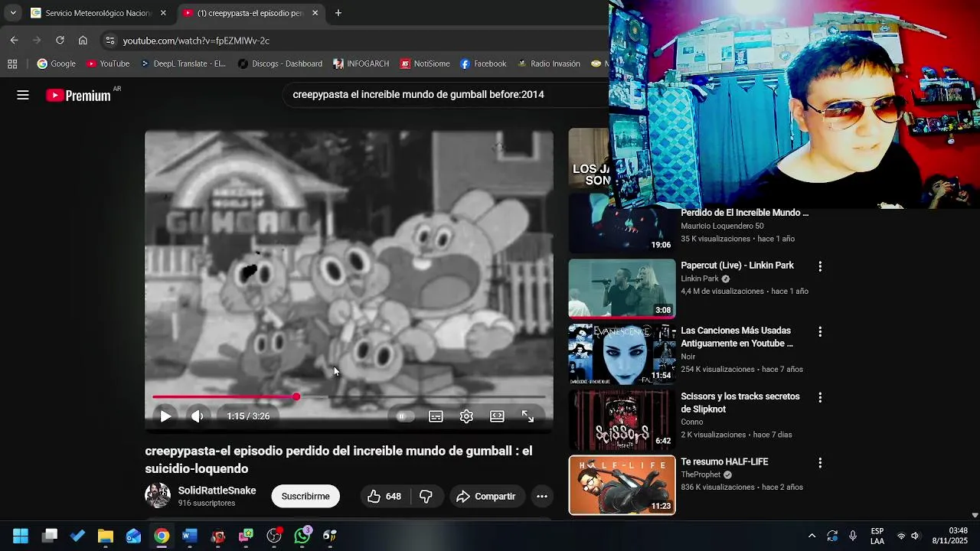Open the SolidRattleSnake channel avatar
Viewport: 980px width, 551px height.
(x=158, y=496)
